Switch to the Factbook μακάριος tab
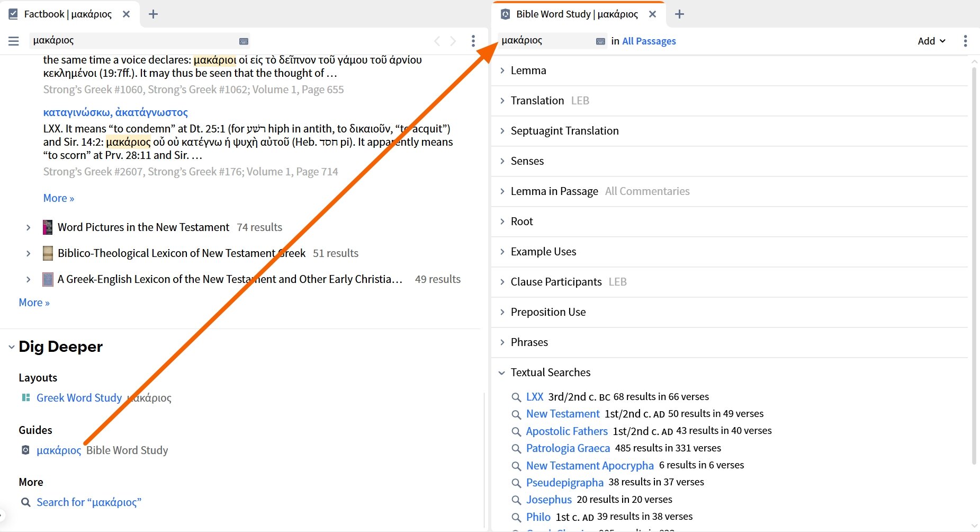Image resolution: width=980 pixels, height=532 pixels. coord(68,14)
